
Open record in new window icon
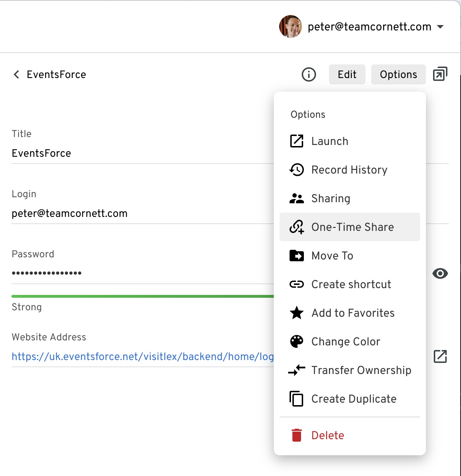(x=440, y=74)
